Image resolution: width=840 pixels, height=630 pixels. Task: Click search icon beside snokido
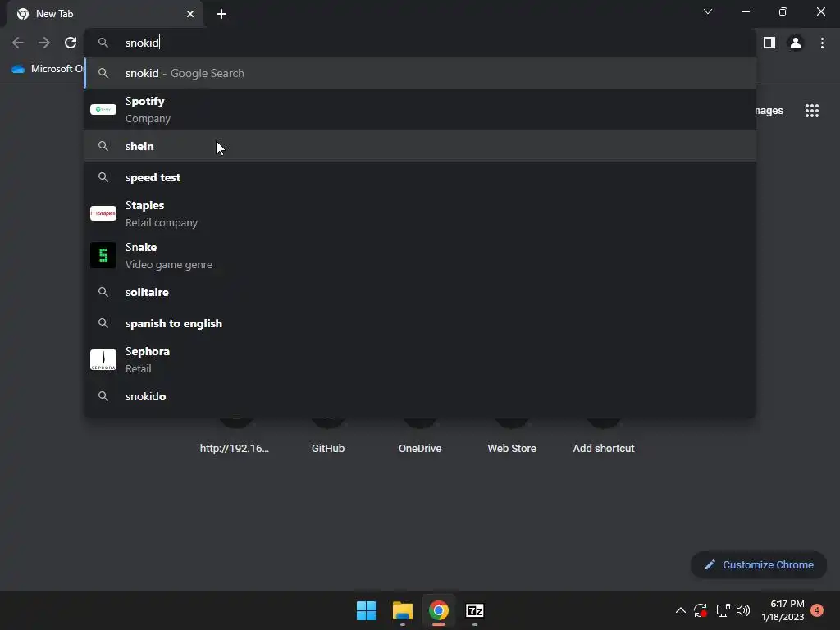click(x=103, y=396)
